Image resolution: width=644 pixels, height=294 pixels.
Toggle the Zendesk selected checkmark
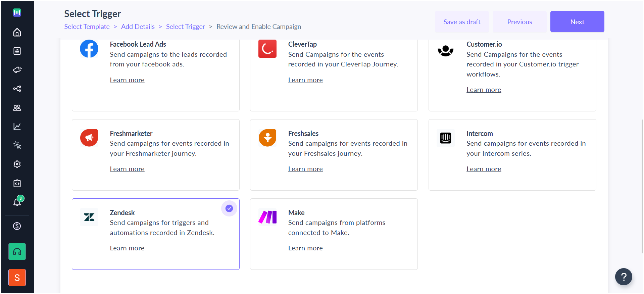(229, 208)
